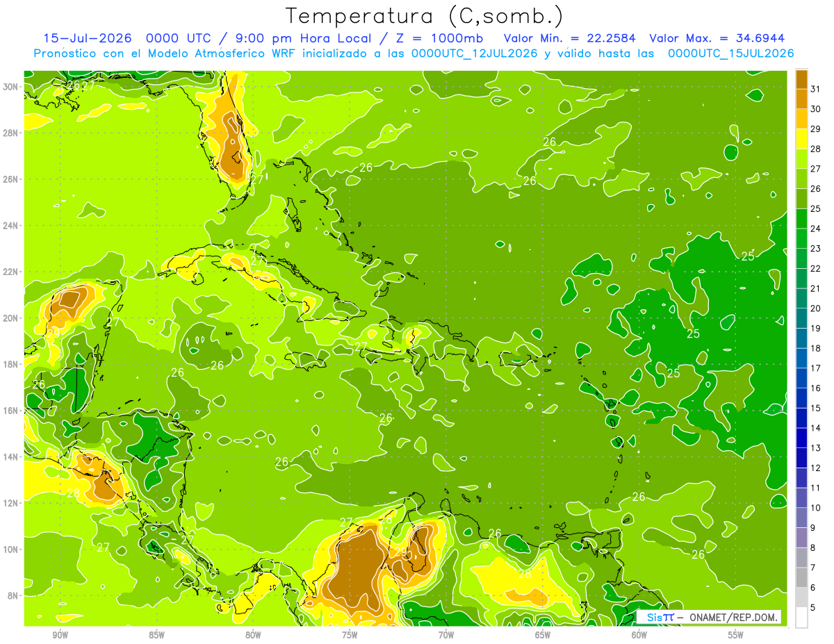Click the 24N latitude axis label
The width and height of the screenshot is (834, 644).
coord(11,225)
